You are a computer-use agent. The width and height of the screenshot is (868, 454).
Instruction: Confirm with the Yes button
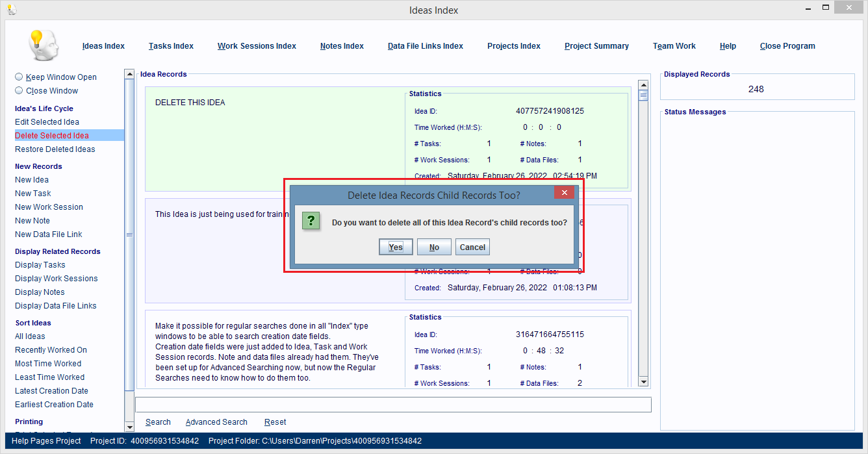tap(396, 247)
